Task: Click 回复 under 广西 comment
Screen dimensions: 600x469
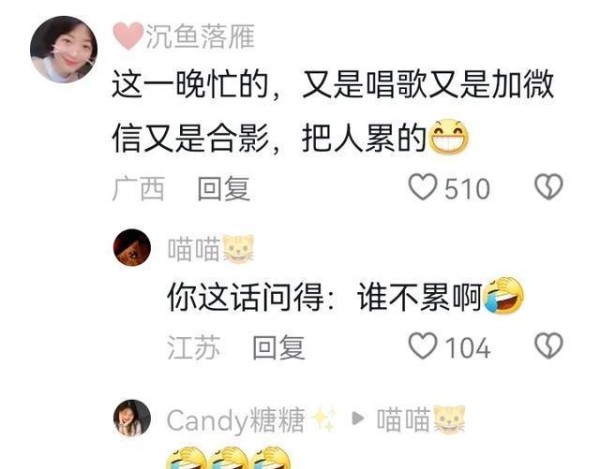Action: [x=224, y=188]
